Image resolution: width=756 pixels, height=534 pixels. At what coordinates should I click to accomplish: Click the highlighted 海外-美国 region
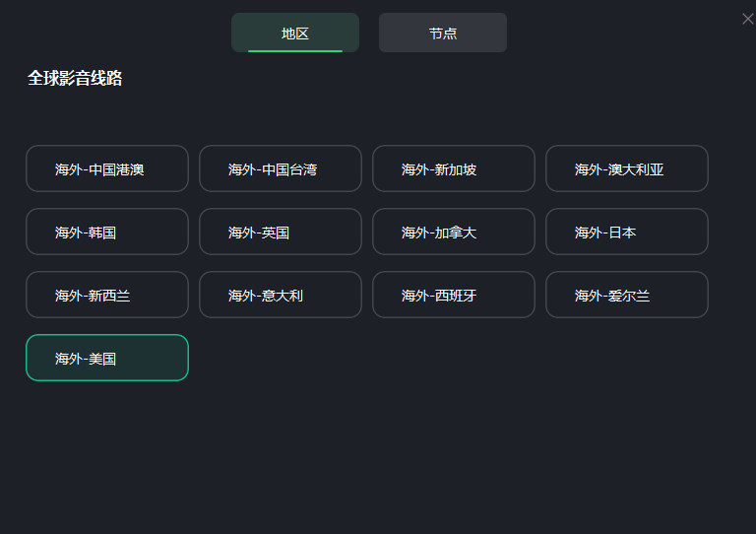pyautogui.click(x=107, y=358)
